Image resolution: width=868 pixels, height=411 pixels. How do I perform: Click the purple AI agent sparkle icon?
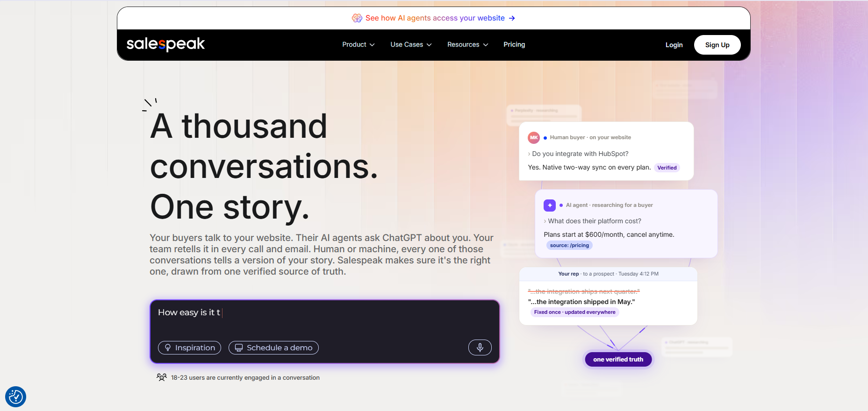coord(550,205)
